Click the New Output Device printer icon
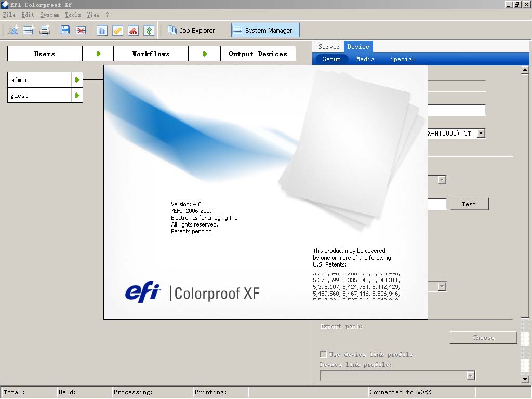532x399 pixels. (45, 31)
